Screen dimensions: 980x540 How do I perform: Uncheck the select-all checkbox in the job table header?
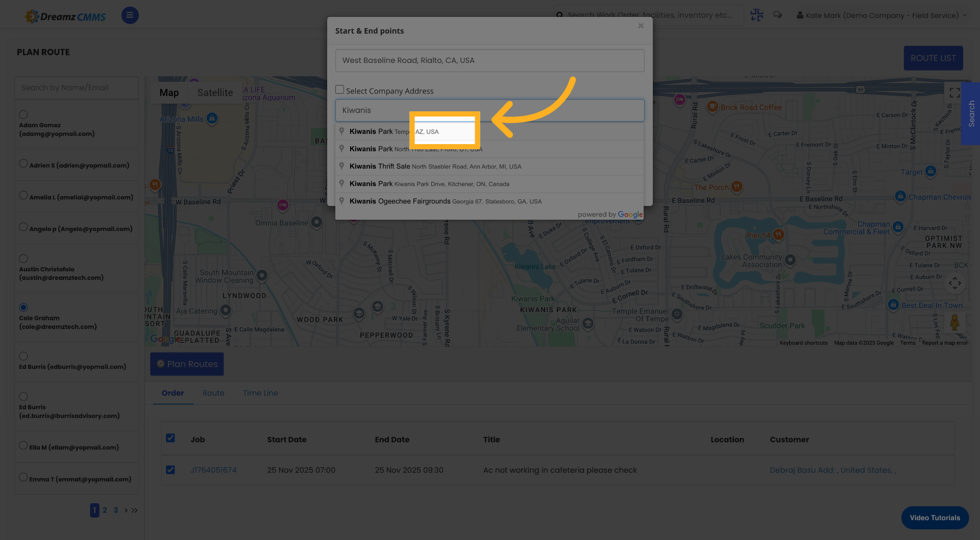(x=170, y=438)
